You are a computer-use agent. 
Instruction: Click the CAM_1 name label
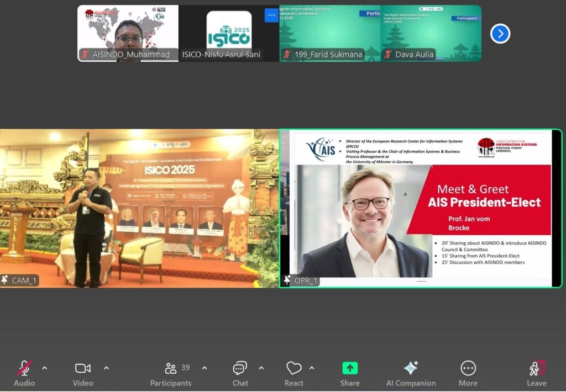24,280
